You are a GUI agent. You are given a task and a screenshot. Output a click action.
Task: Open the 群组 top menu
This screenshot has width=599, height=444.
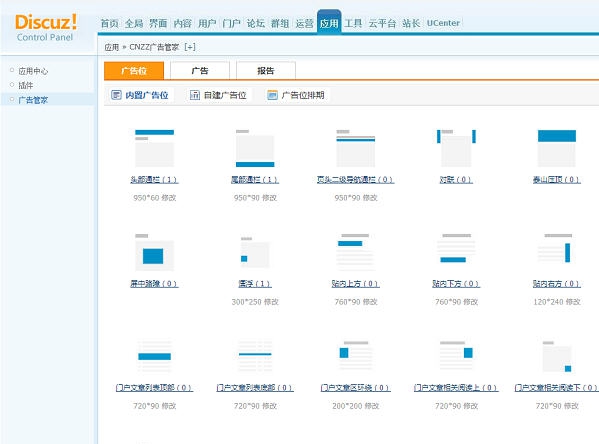[x=280, y=23]
